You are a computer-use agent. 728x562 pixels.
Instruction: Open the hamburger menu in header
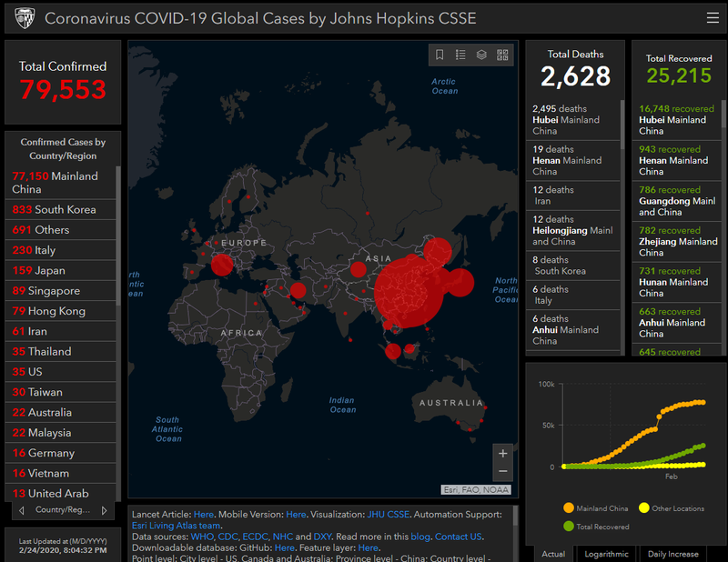point(713,18)
